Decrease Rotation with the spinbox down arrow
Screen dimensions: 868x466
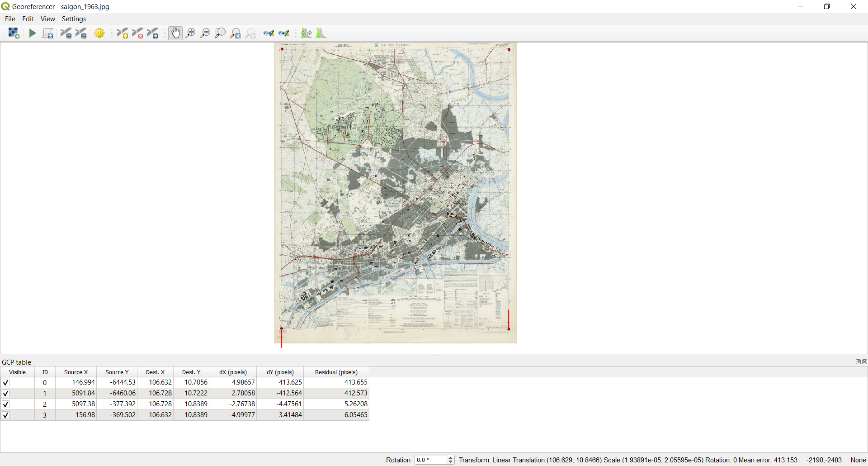pos(450,462)
